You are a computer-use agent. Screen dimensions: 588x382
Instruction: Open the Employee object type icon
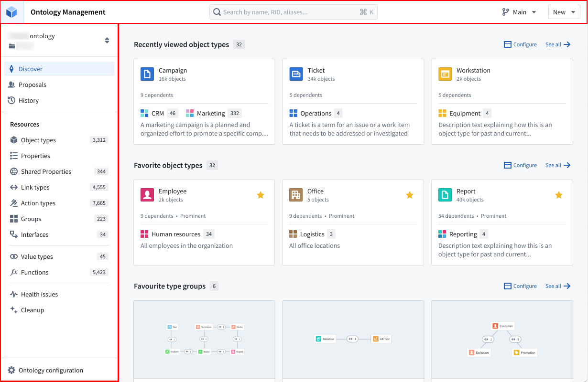147,195
